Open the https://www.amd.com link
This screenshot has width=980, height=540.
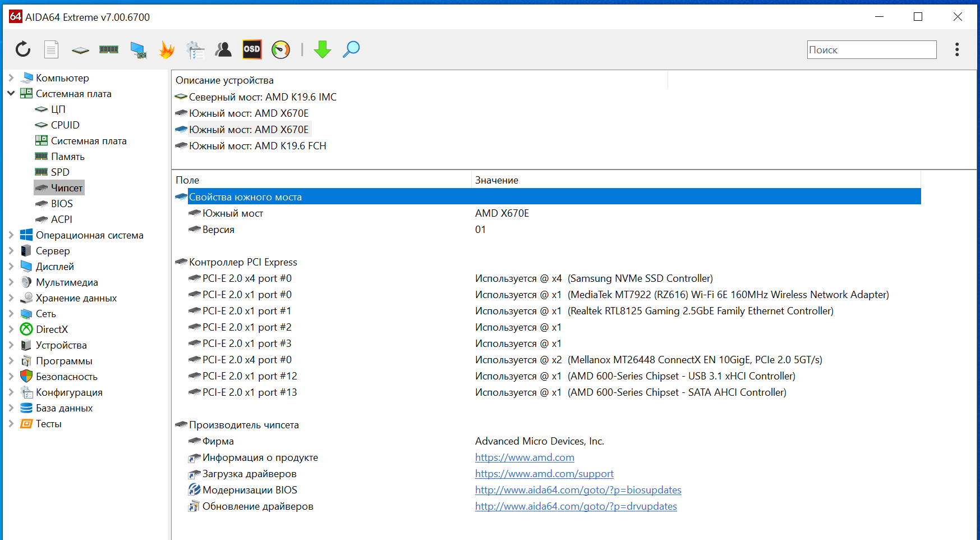click(524, 457)
